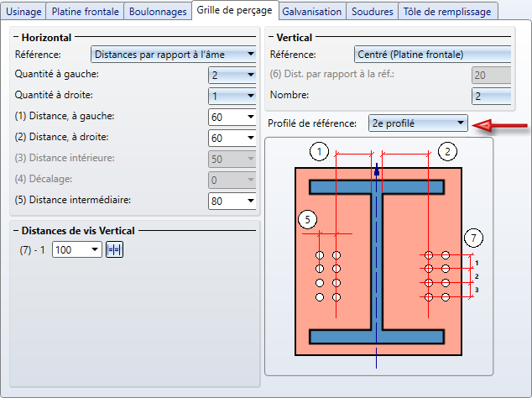Expand the Profilé de référence dropdown
The image size is (532, 398).
pyautogui.click(x=460, y=123)
